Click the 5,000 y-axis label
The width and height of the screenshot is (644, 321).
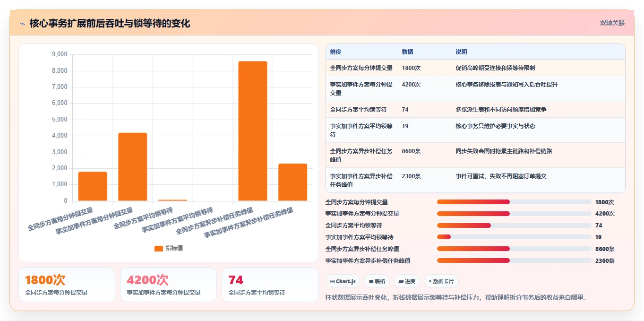click(60, 119)
